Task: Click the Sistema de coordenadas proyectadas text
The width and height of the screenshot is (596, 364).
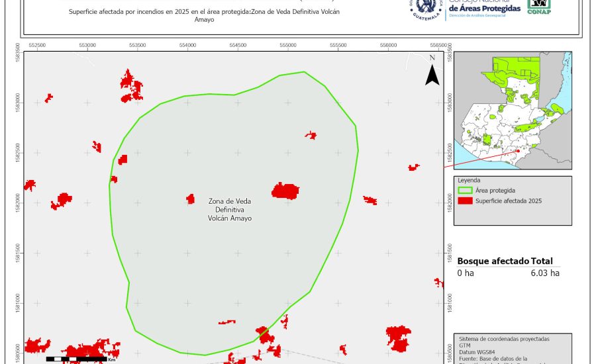Action: 504,339
